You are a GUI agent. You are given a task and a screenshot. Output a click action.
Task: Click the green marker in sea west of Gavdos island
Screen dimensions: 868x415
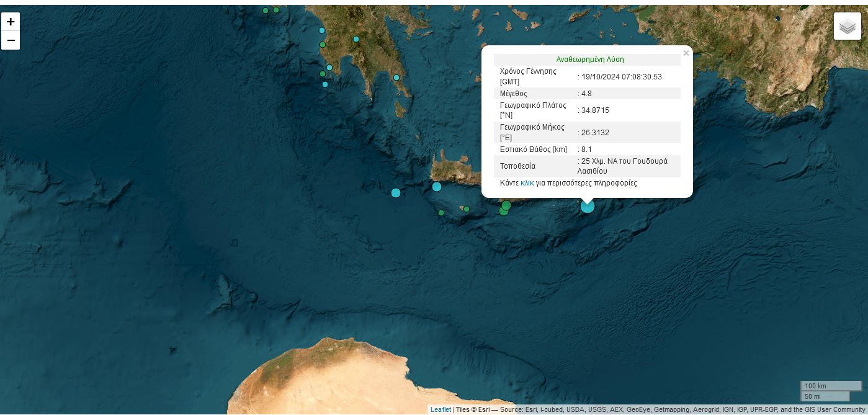tap(441, 213)
